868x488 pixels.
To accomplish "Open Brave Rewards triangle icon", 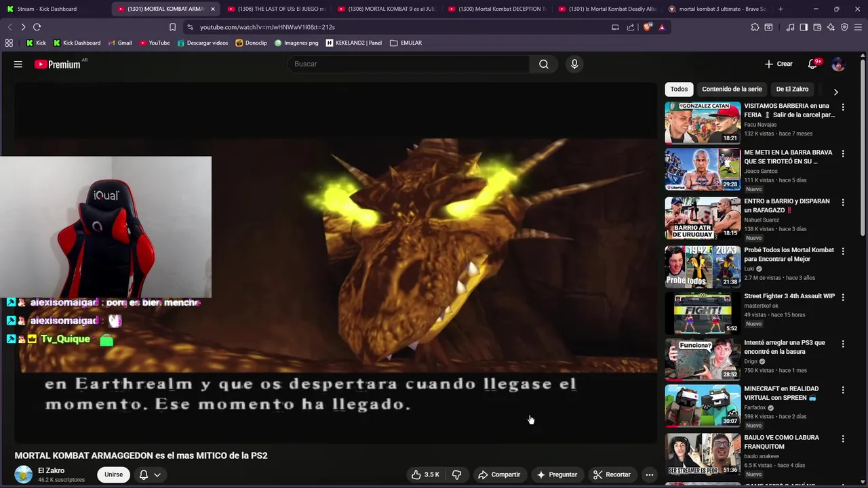I will [x=662, y=27].
